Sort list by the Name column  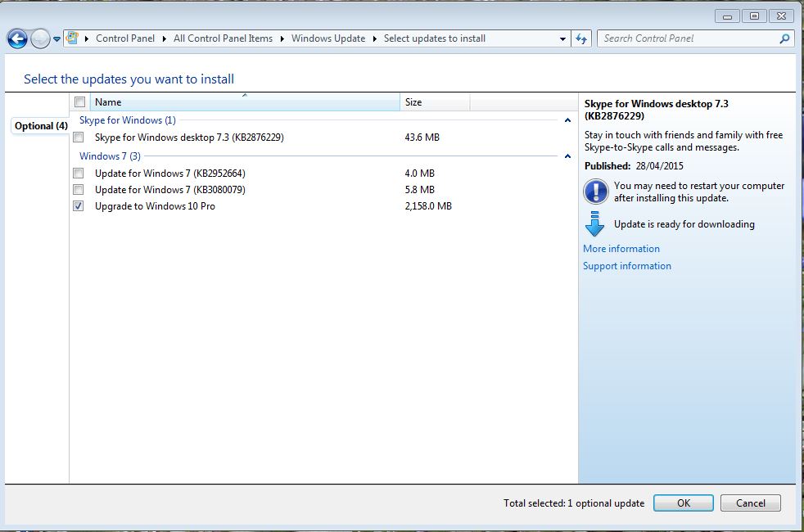pyautogui.click(x=245, y=102)
